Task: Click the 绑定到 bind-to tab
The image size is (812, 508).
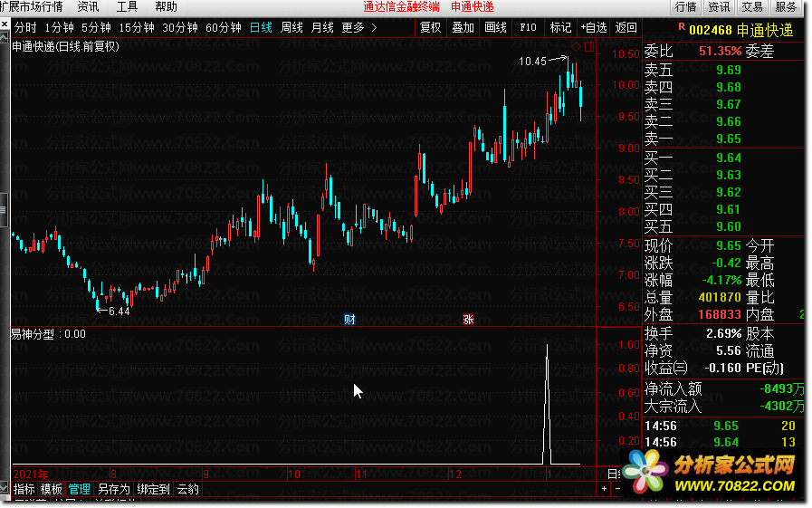Action: 153,489
